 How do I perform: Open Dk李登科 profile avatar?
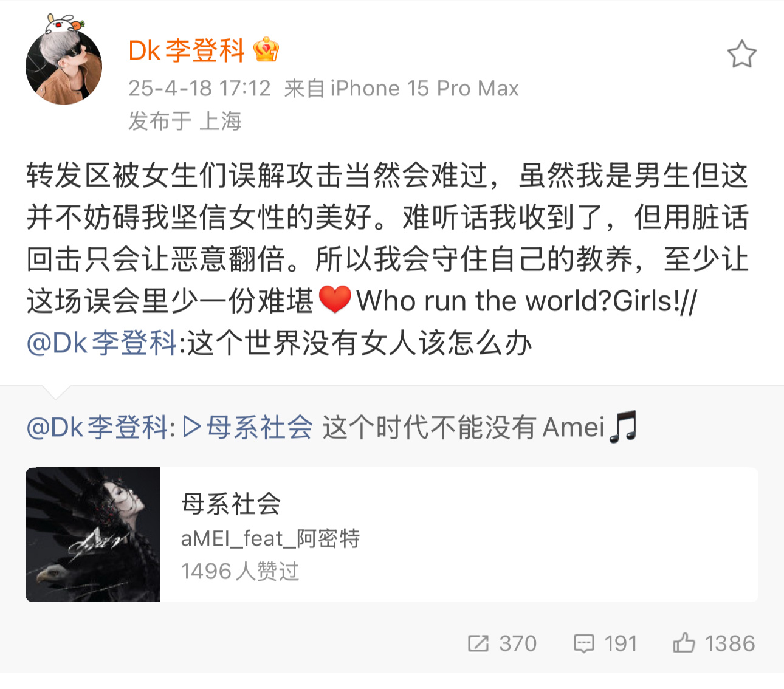[64, 66]
